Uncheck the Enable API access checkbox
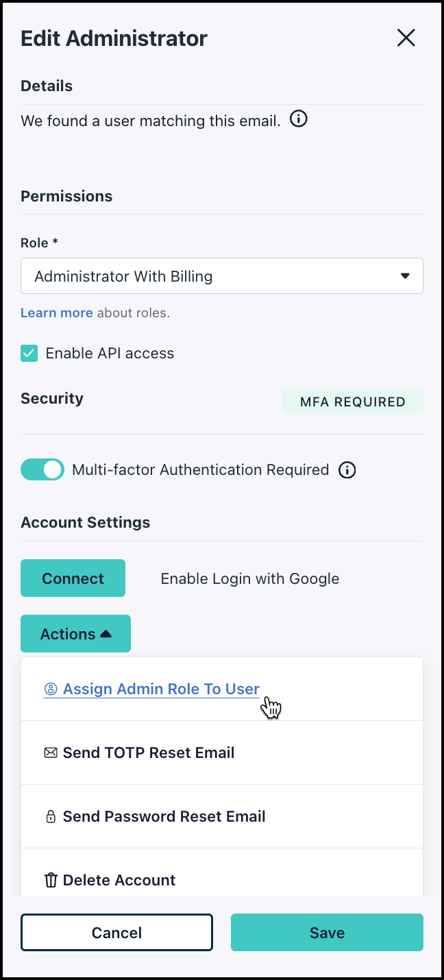This screenshot has width=444, height=980. 29,354
